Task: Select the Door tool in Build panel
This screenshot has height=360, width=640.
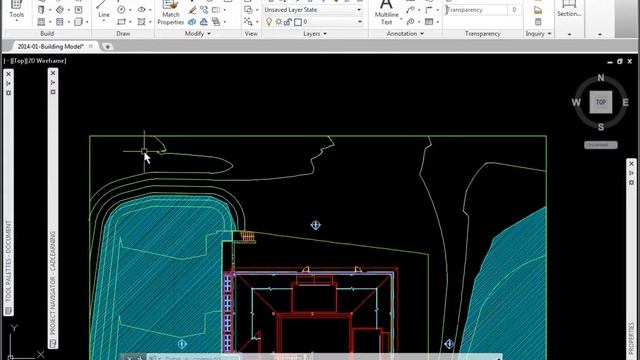Action: click(41, 9)
